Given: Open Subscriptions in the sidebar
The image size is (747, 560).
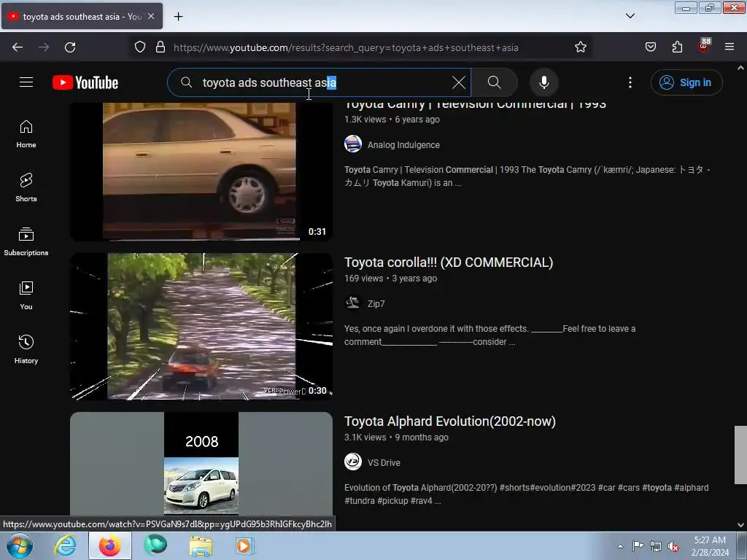Looking at the screenshot, I should coord(26,241).
